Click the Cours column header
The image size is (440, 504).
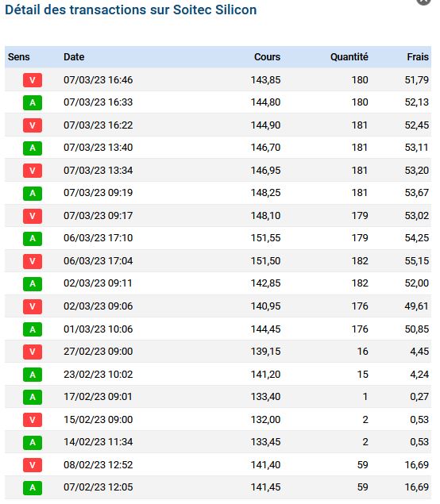pyautogui.click(x=268, y=57)
